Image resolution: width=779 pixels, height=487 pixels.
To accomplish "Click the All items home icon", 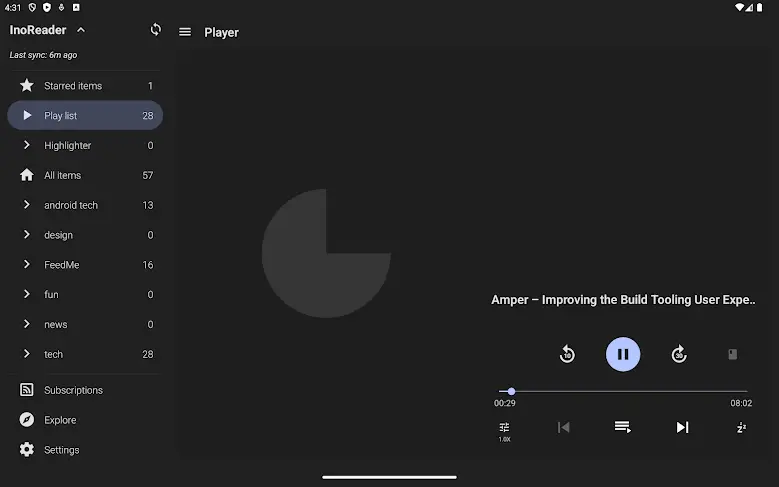I will point(27,175).
